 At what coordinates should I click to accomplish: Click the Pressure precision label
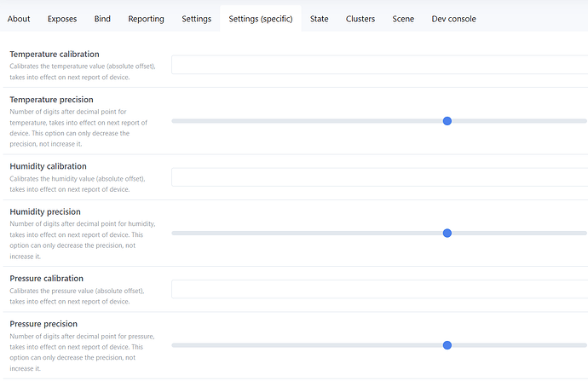pyautogui.click(x=43, y=324)
